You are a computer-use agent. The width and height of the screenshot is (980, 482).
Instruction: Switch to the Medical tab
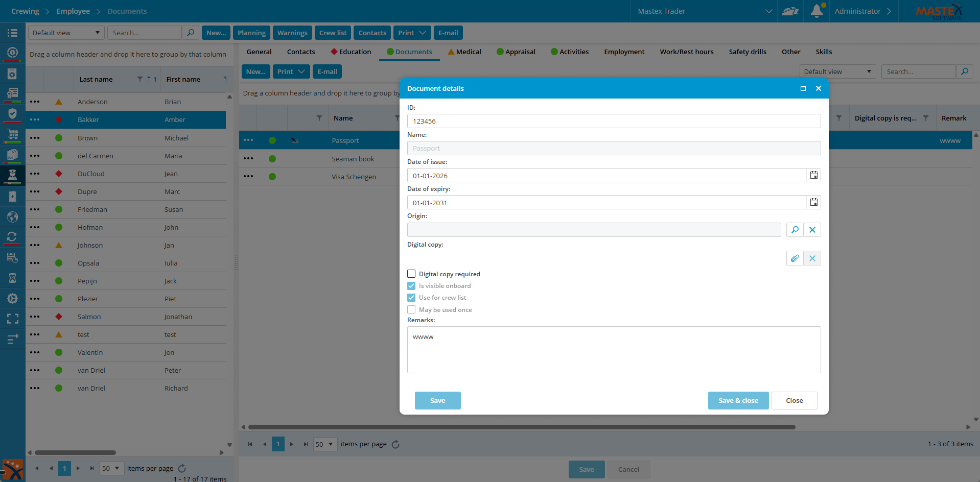(464, 52)
